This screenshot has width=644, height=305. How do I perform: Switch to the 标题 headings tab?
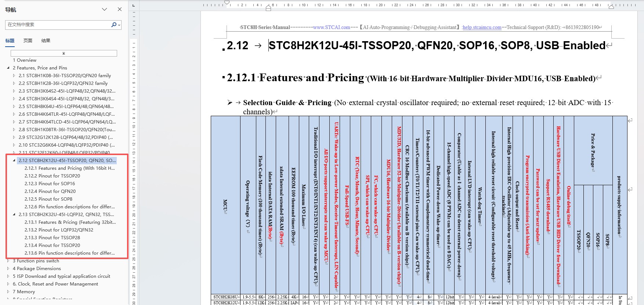click(x=10, y=41)
